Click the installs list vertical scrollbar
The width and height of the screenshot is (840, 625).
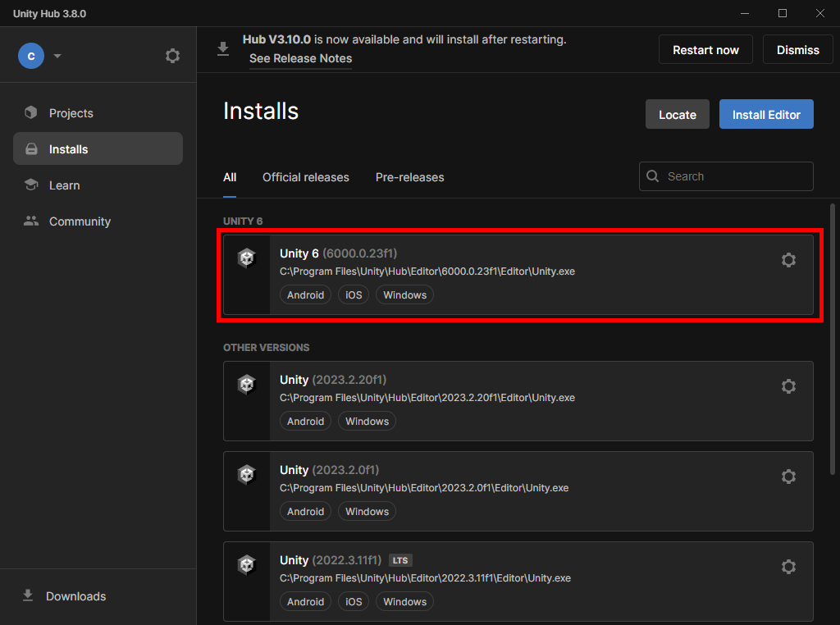pyautogui.click(x=833, y=339)
